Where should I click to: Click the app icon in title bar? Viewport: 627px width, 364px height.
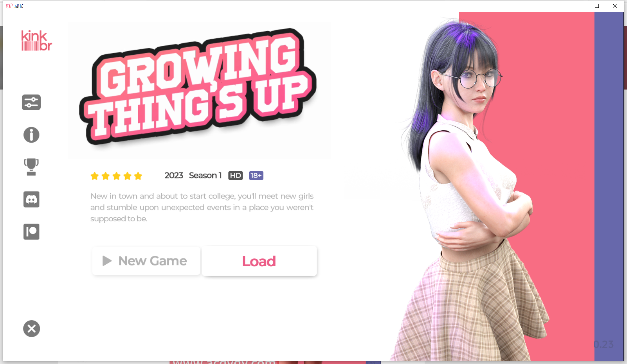[x=9, y=6]
